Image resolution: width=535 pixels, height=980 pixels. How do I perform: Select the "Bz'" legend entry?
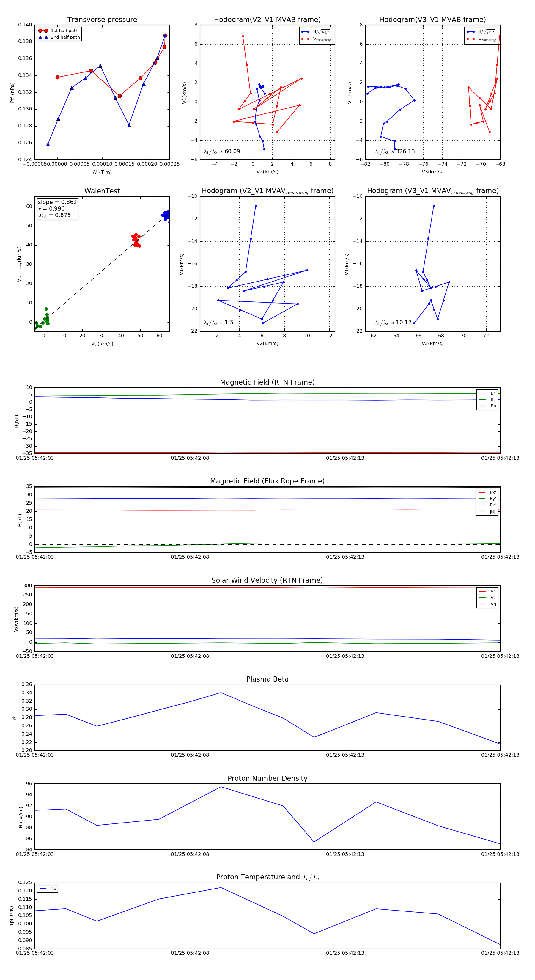487,505
